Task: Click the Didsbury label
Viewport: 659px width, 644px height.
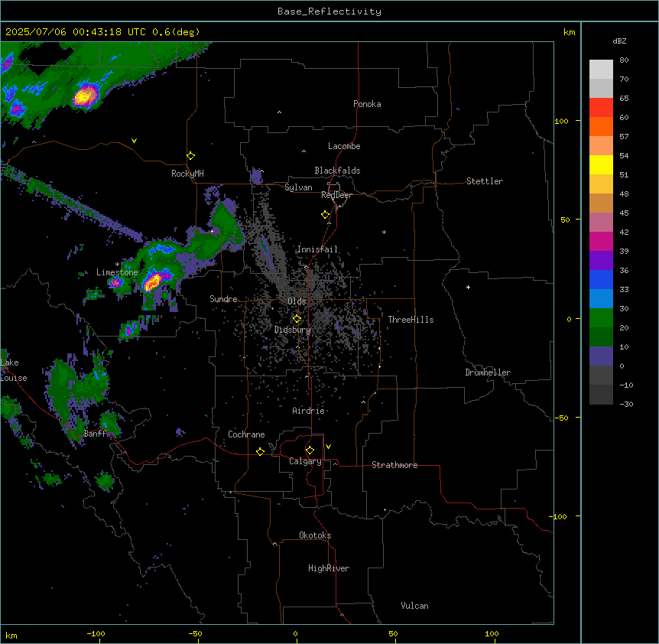Action: pos(293,330)
